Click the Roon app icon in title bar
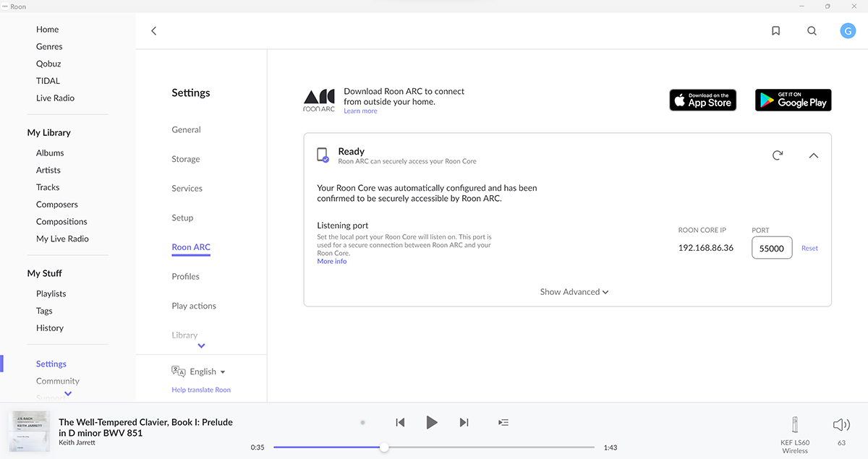The image size is (868, 459). tap(4, 6)
